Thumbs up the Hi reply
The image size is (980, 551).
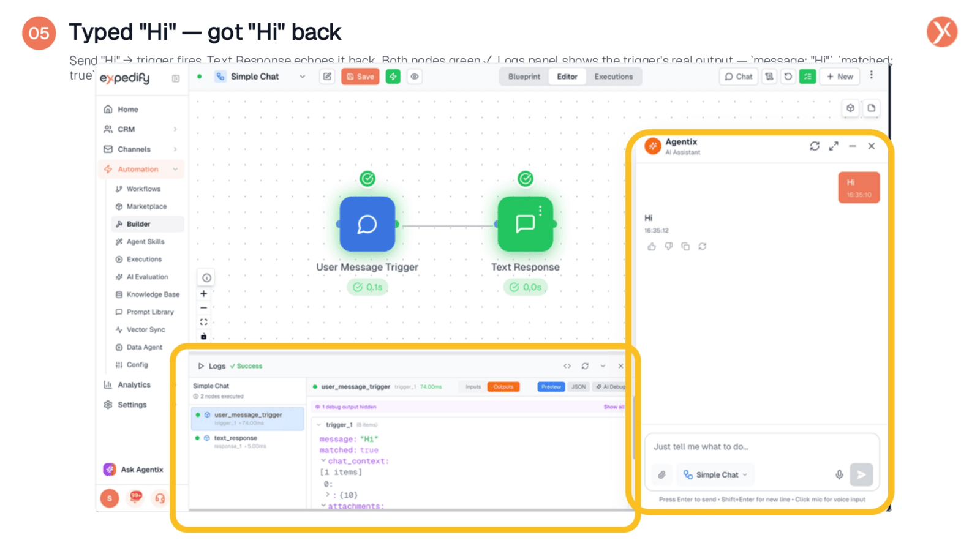[652, 246]
